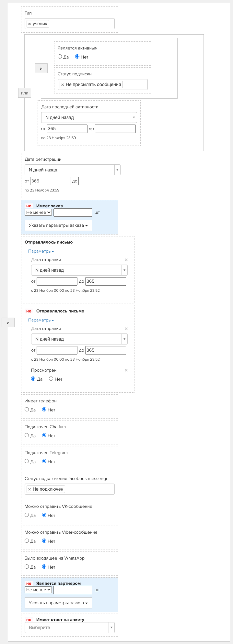Open the Дата регистрации dropdown arrow

pos(117,170)
